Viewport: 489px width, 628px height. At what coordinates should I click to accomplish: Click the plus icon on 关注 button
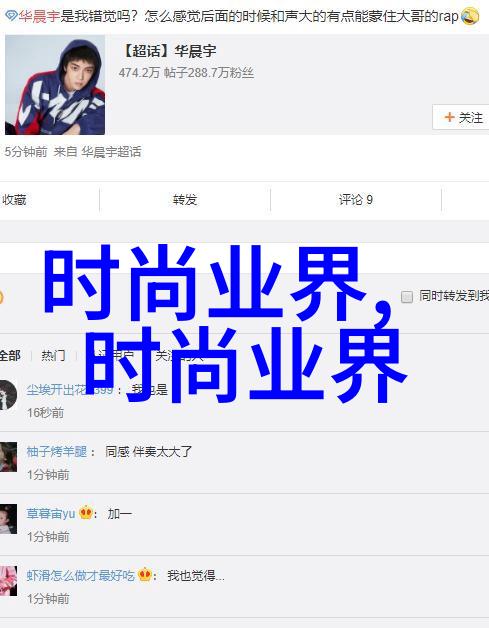click(x=449, y=117)
